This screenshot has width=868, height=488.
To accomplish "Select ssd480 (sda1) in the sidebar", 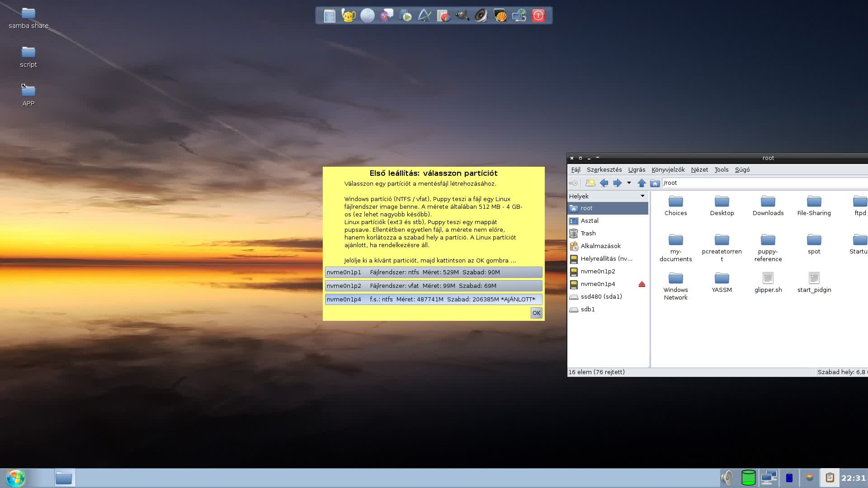I will click(x=608, y=297).
